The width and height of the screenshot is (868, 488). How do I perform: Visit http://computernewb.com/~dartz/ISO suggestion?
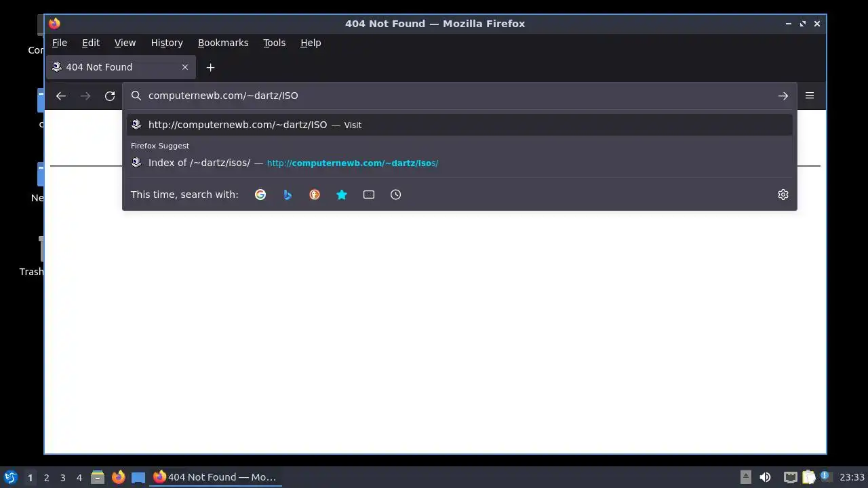click(459, 125)
